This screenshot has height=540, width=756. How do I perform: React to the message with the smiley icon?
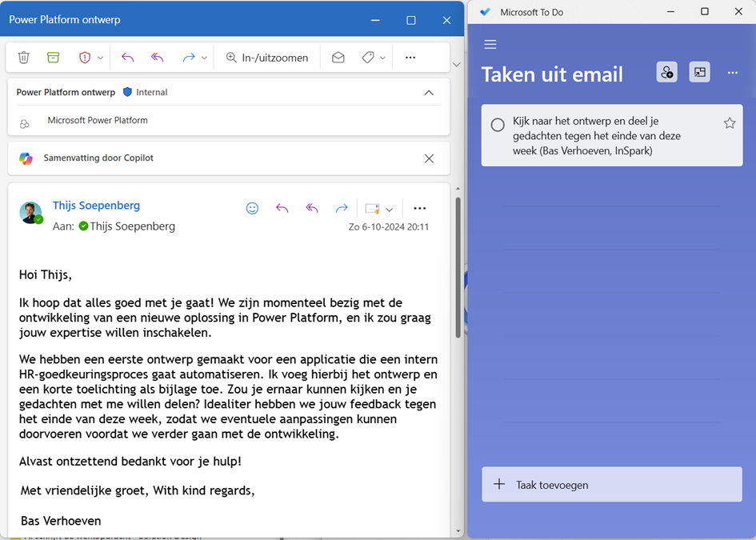tap(252, 208)
